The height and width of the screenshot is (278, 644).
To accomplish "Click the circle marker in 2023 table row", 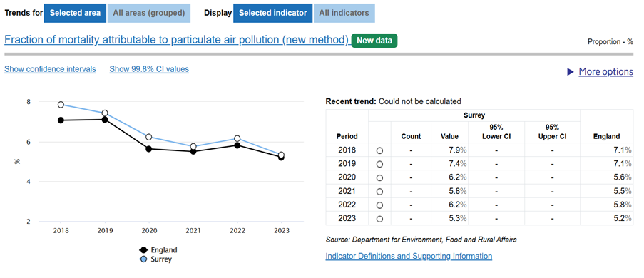I will pos(379,219).
